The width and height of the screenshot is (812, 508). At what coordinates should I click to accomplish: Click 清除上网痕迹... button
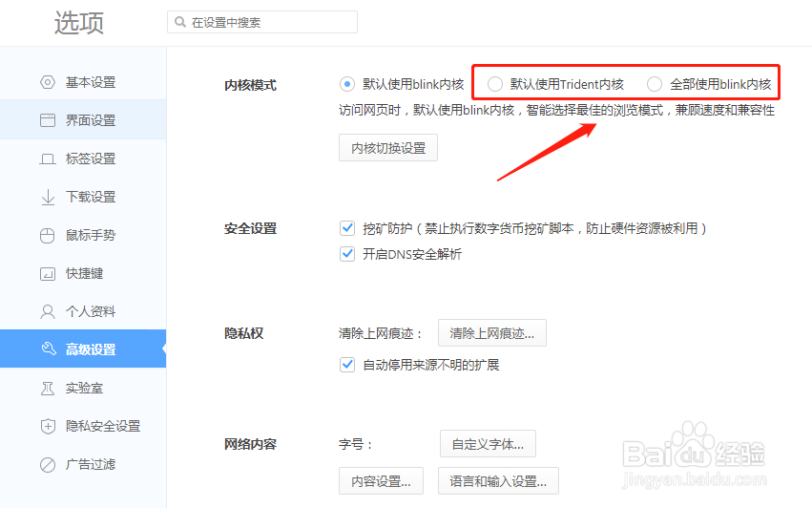click(492, 333)
